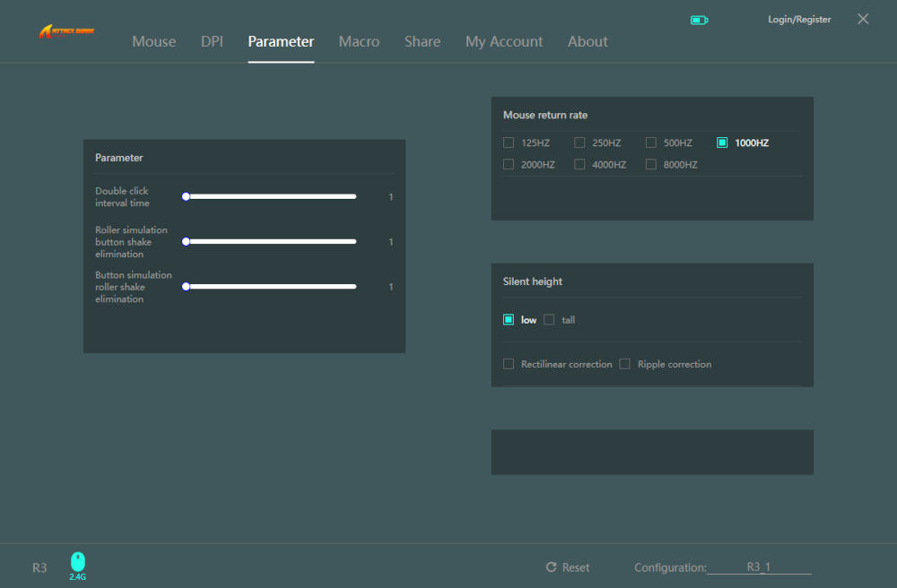Viewport: 897px width, 588px height.
Task: Enable the 125HZ return rate
Action: tap(509, 143)
